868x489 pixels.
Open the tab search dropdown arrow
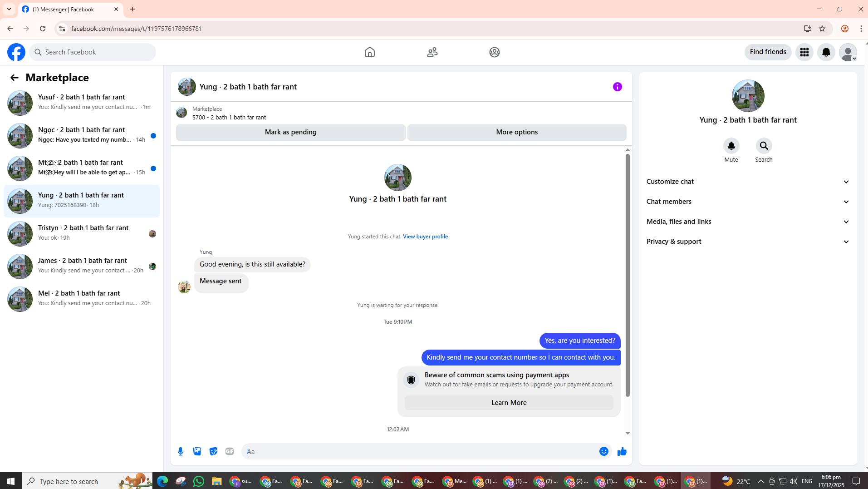tap(9, 9)
